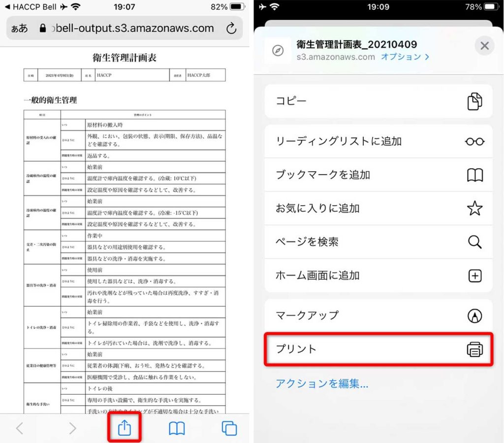Close the share sheet with X button
504x443 pixels.
point(484,46)
